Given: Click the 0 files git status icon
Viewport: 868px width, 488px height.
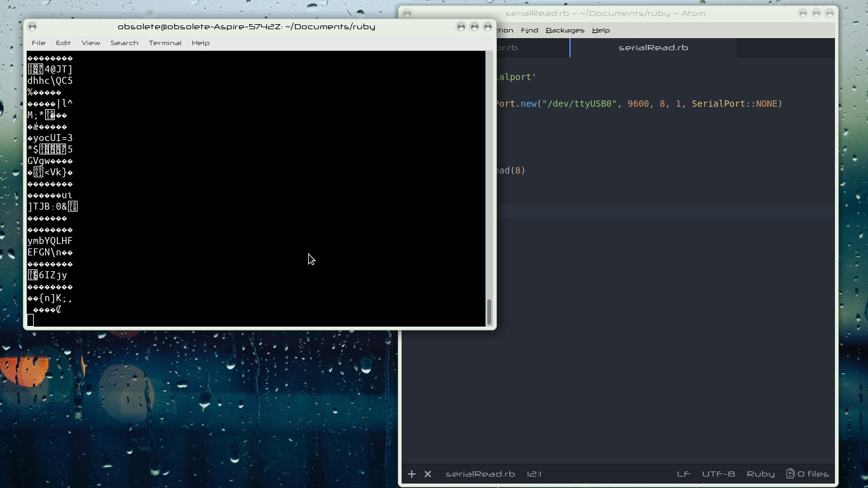Looking at the screenshot, I should point(807,474).
